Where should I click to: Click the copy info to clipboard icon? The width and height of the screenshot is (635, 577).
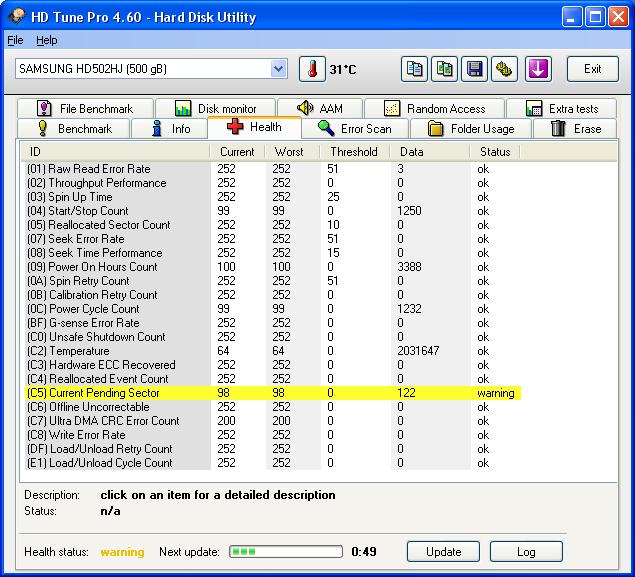click(414, 69)
